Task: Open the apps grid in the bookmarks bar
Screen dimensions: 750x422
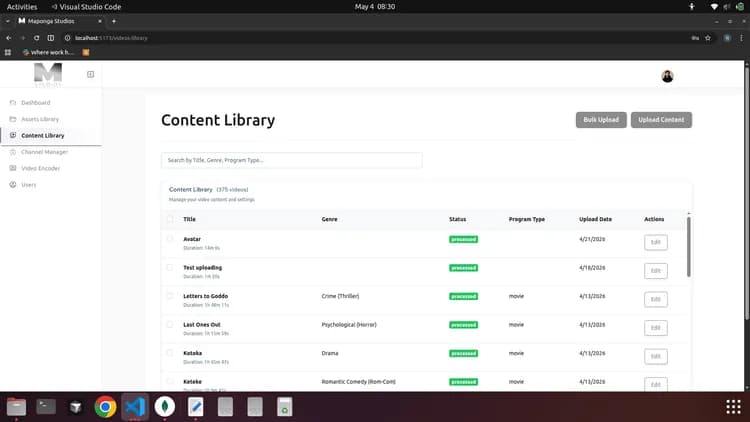Action: point(8,53)
